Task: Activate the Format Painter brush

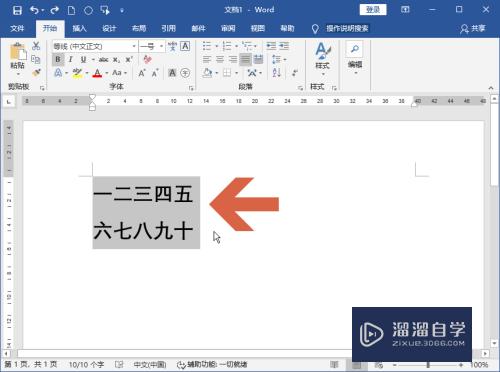Action: click(x=36, y=72)
